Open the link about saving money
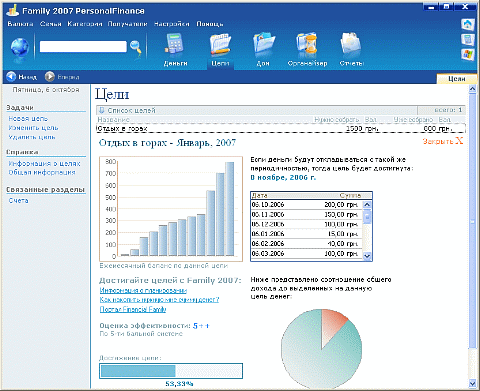Viewport: 480px width, 391px height. point(159,300)
